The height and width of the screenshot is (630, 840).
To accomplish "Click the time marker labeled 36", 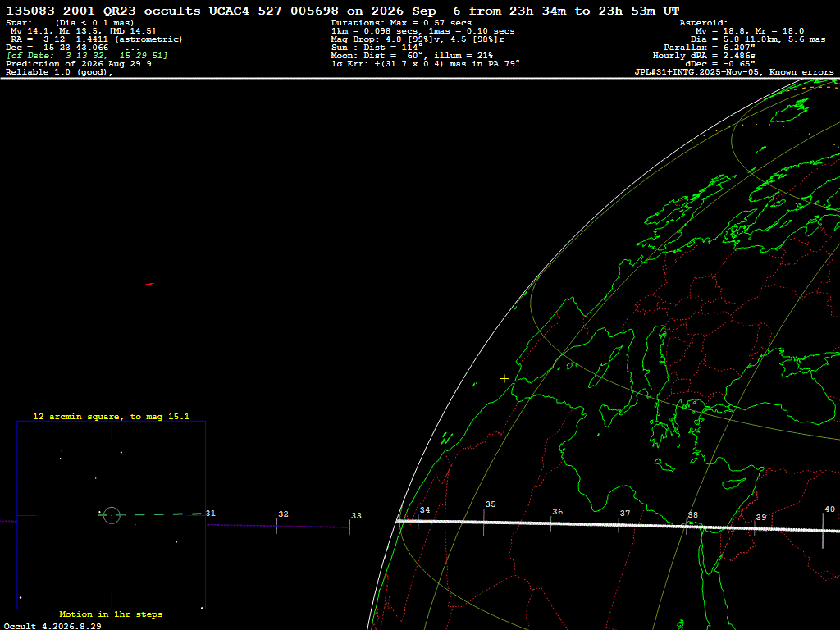I will click(557, 512).
